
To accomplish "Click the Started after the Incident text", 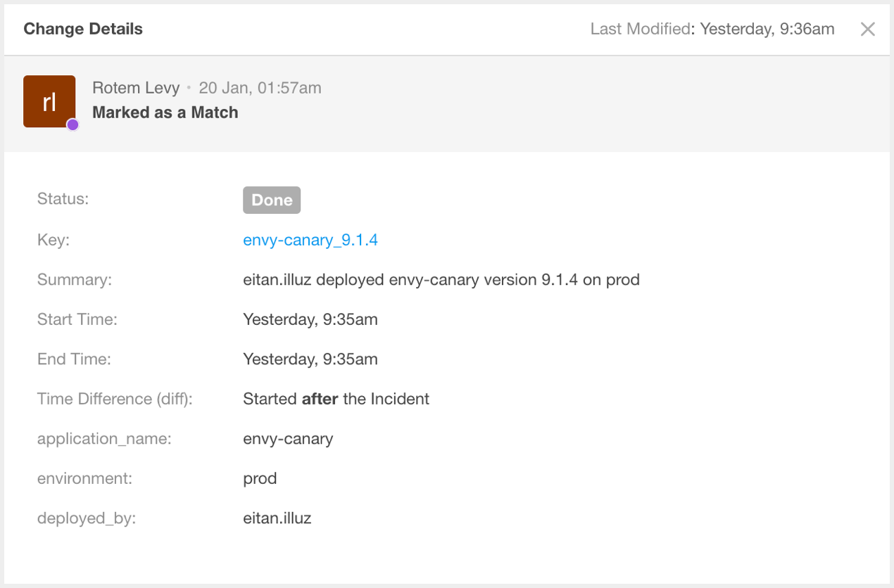I will coord(336,399).
